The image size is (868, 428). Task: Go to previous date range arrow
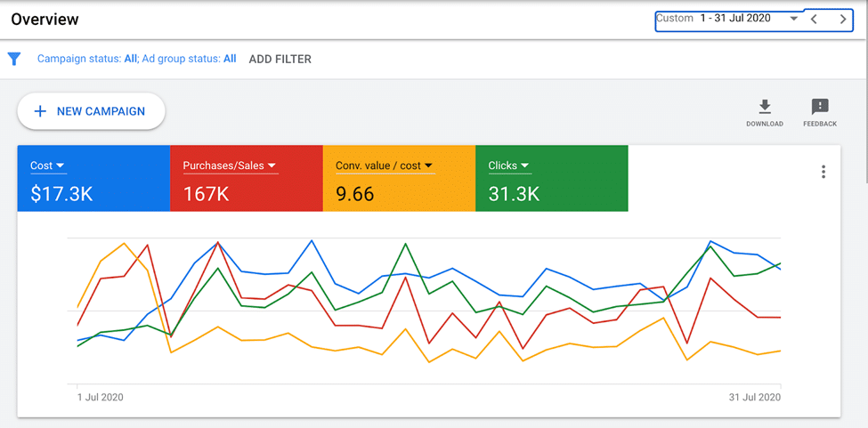pos(813,20)
